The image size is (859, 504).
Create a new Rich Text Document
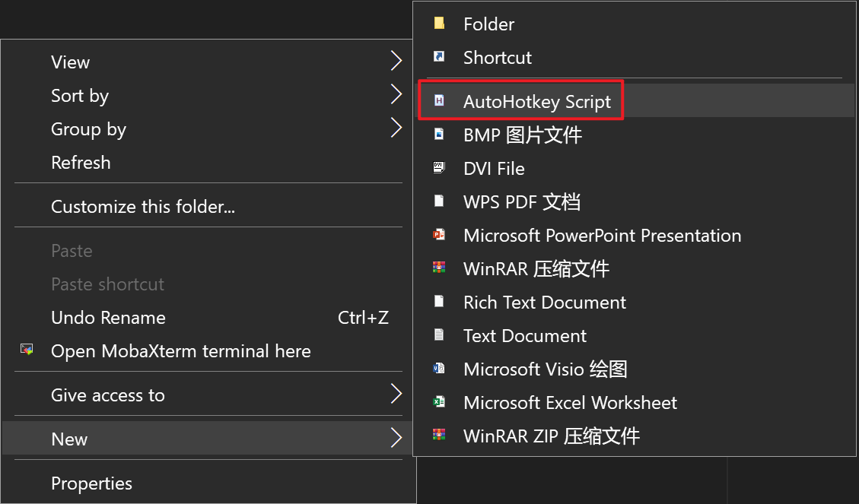pos(635,302)
